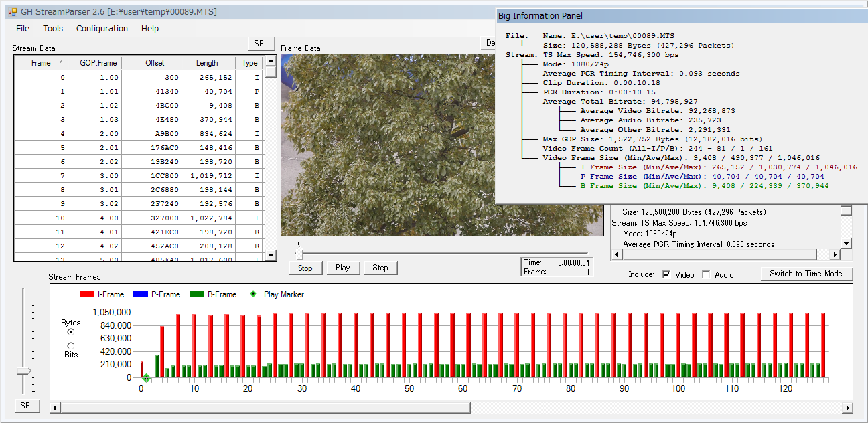This screenshot has height=423, width=868.
Task: Select the Bits radio button
Action: [x=71, y=345]
